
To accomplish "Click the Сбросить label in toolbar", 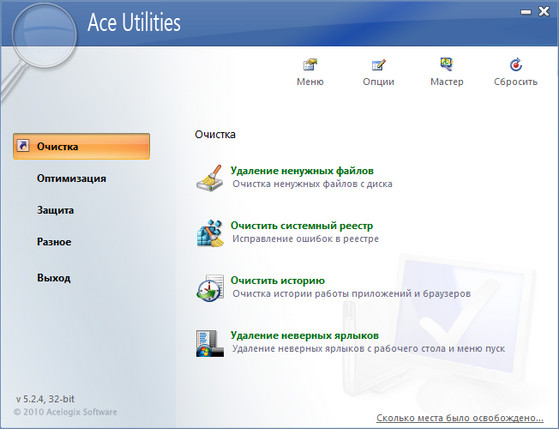I will tap(516, 82).
